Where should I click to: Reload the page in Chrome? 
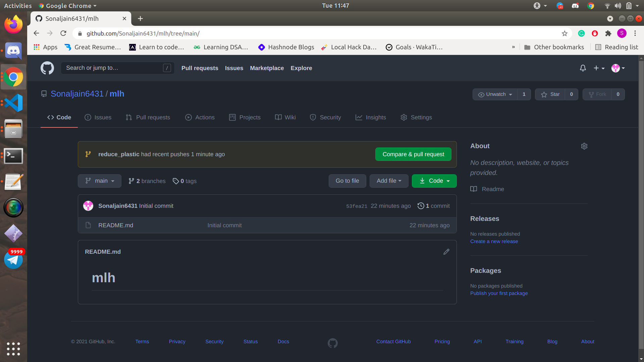[x=63, y=34]
